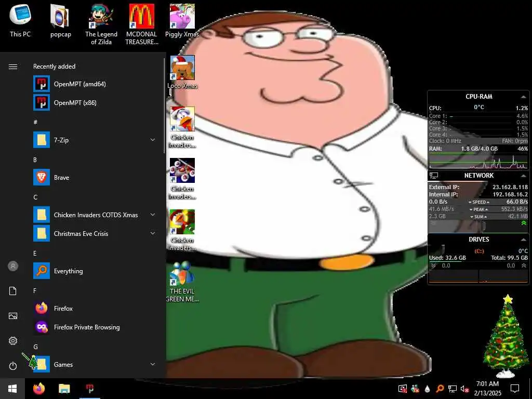
Task: Collapse the CPU-RAM gadget panel arrow
Action: pyautogui.click(x=523, y=97)
